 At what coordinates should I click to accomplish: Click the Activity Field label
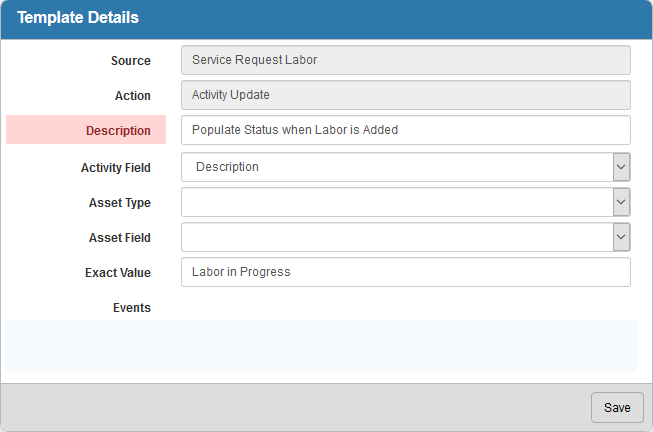coord(116,167)
